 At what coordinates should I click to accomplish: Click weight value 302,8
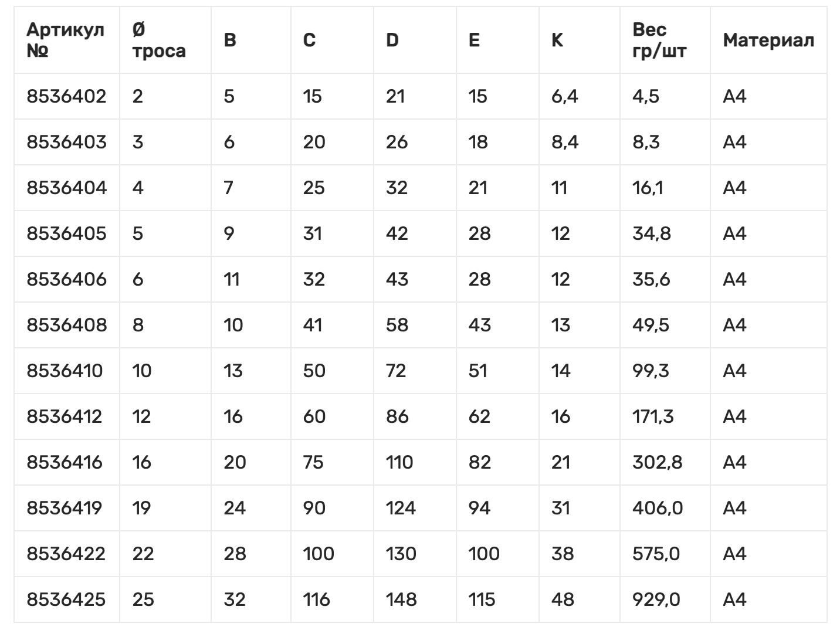(x=657, y=462)
